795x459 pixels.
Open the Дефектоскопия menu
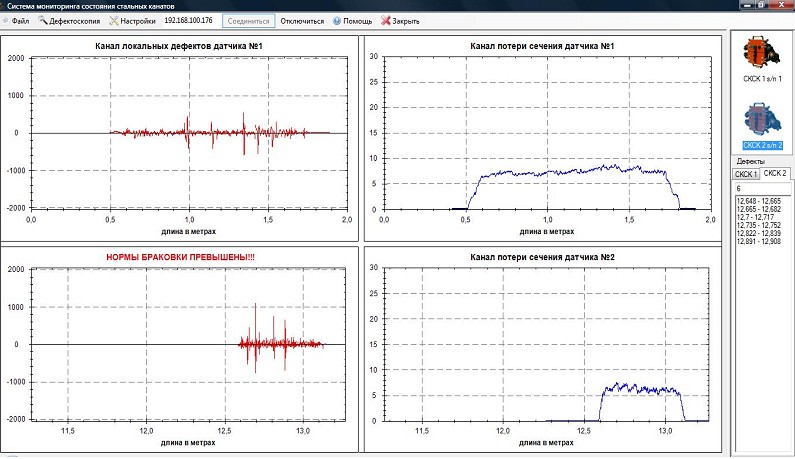click(75, 21)
